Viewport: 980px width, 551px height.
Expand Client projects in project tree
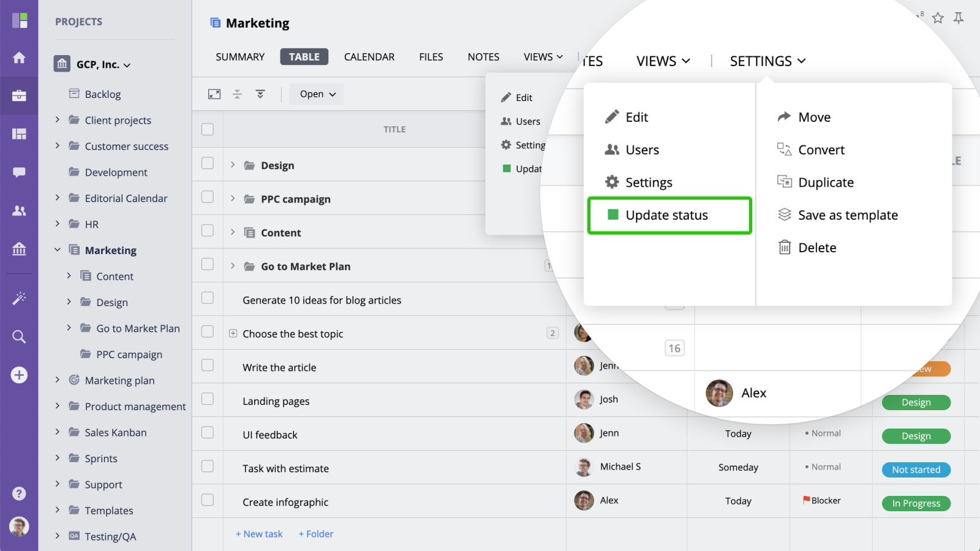coord(58,119)
